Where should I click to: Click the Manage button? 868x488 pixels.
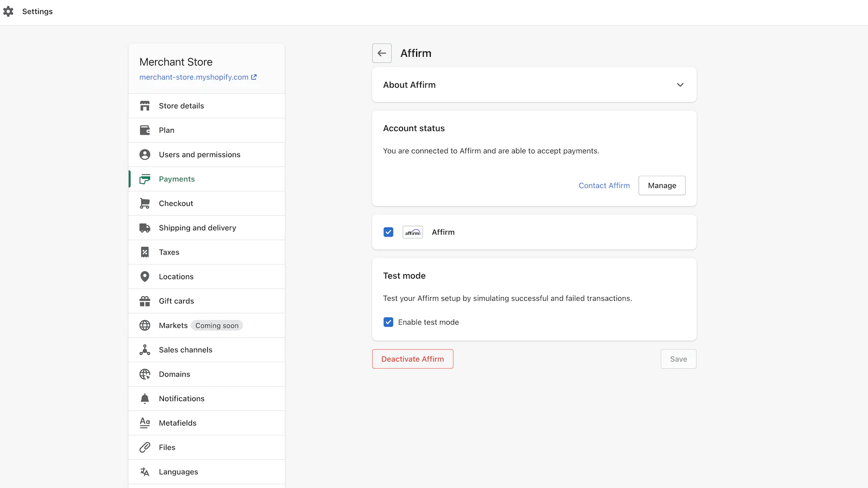tap(662, 185)
